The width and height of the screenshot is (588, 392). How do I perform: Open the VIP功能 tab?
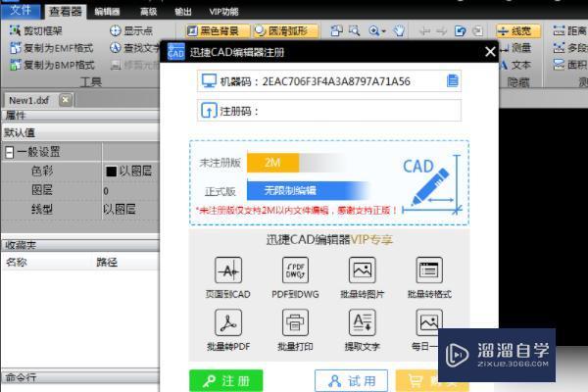[x=223, y=12]
